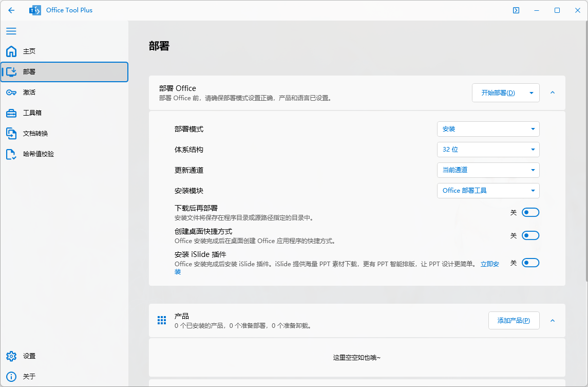Click the 激活 key icon
Image resolution: width=588 pixels, height=387 pixels.
[11, 93]
